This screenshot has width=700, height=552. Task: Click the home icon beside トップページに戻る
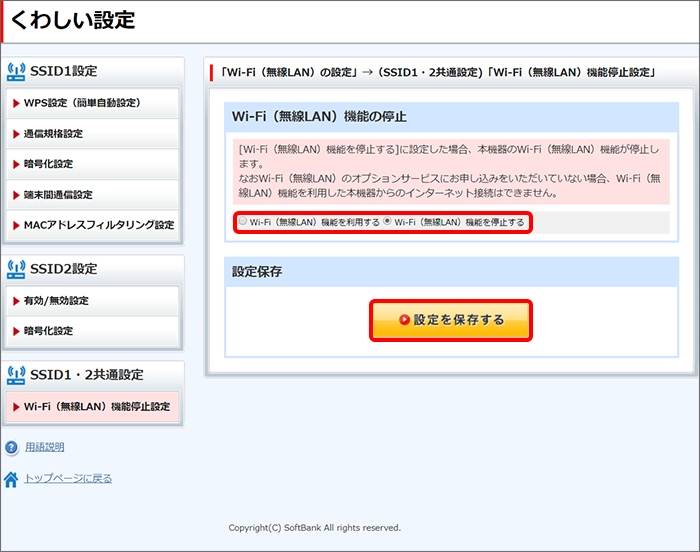(x=11, y=479)
